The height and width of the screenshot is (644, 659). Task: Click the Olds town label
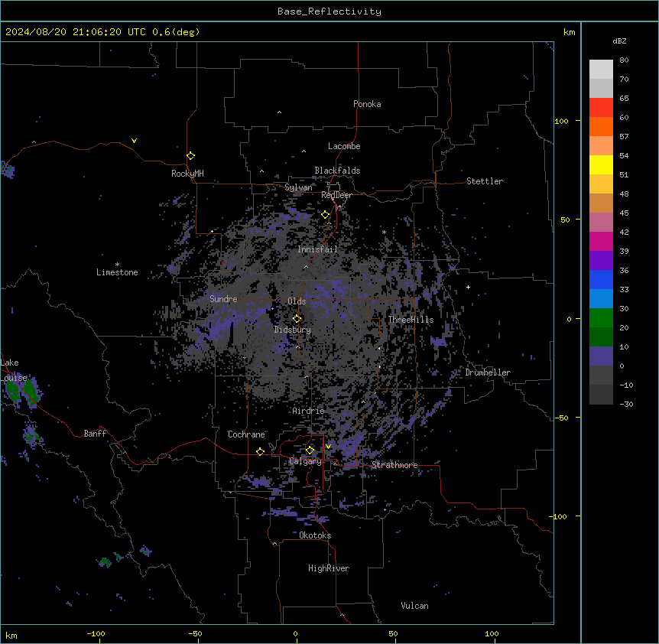click(297, 301)
